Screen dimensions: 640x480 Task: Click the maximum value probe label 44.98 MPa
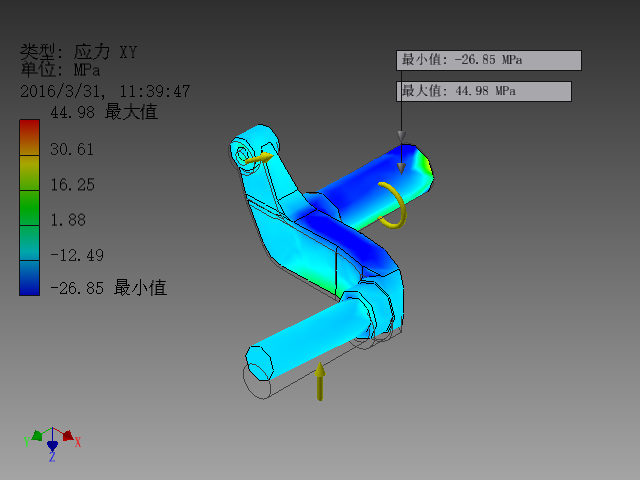pos(484,91)
